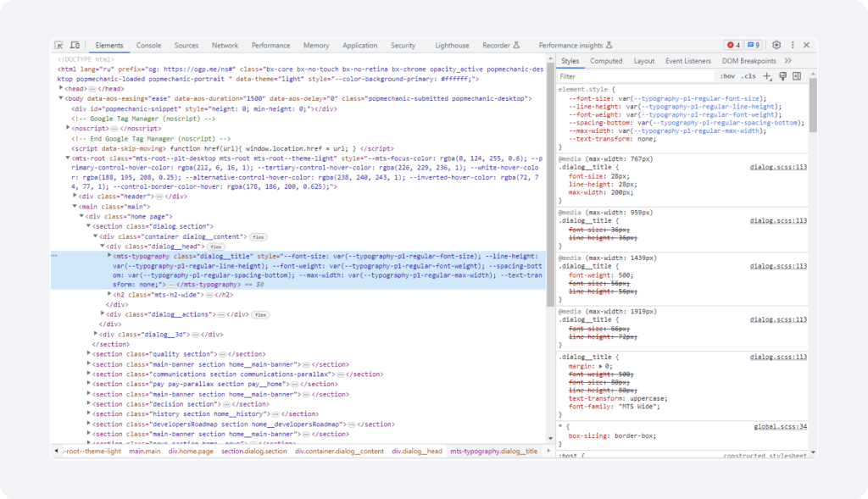
Task: Collapse the section dialog section node
Action: tap(88, 225)
